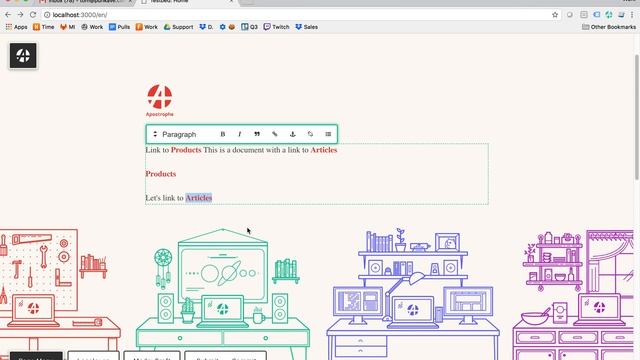Viewport: 640px width, 360px height.
Task: Open the first Work bookmark
Action: (x=92, y=27)
